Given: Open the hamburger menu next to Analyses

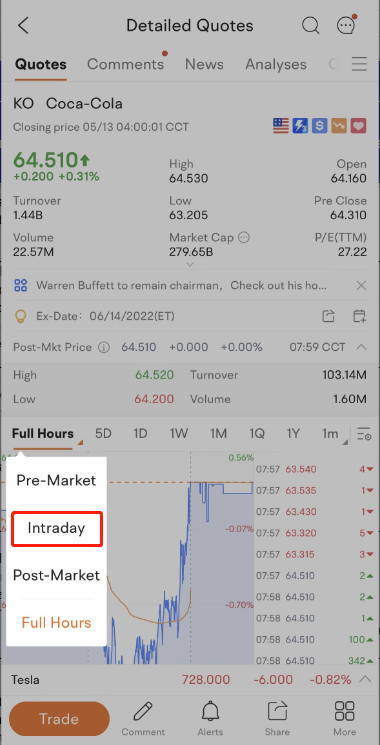Looking at the screenshot, I should (360, 64).
